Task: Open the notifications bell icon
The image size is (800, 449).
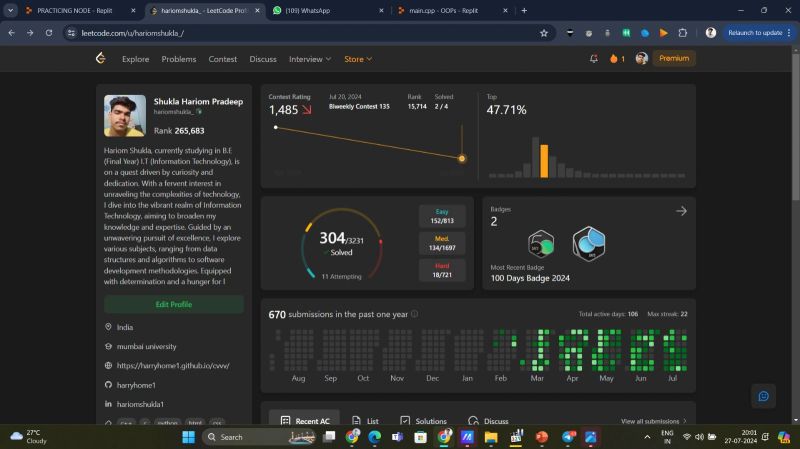Action: pos(593,59)
